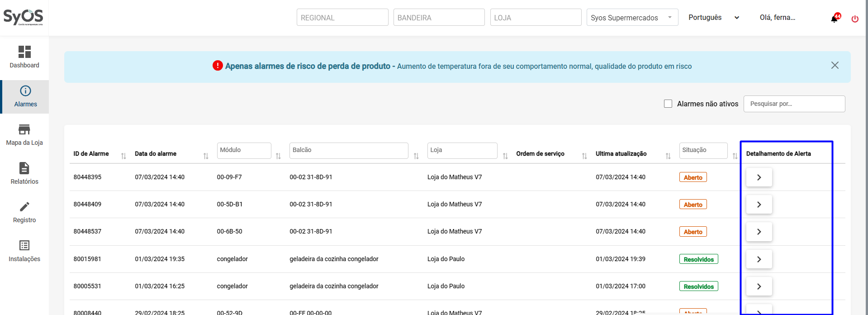The width and height of the screenshot is (868, 315).
Task: Enable the Alarmes não ativos checkbox
Action: (x=668, y=104)
